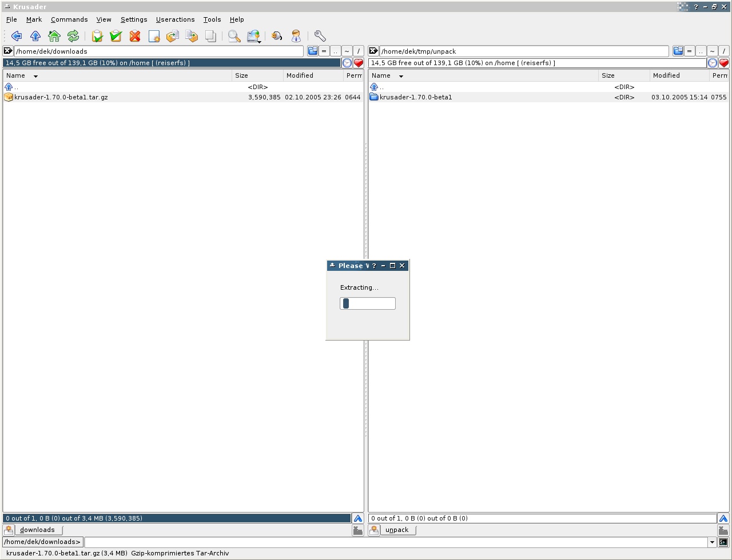
Task: Click clipboard with green check toolbar icon
Action: [97, 36]
